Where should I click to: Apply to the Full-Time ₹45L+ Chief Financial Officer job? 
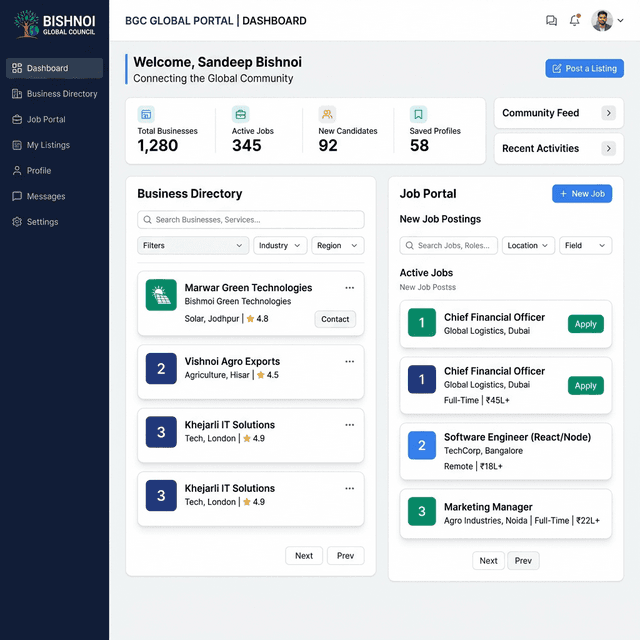(x=586, y=385)
